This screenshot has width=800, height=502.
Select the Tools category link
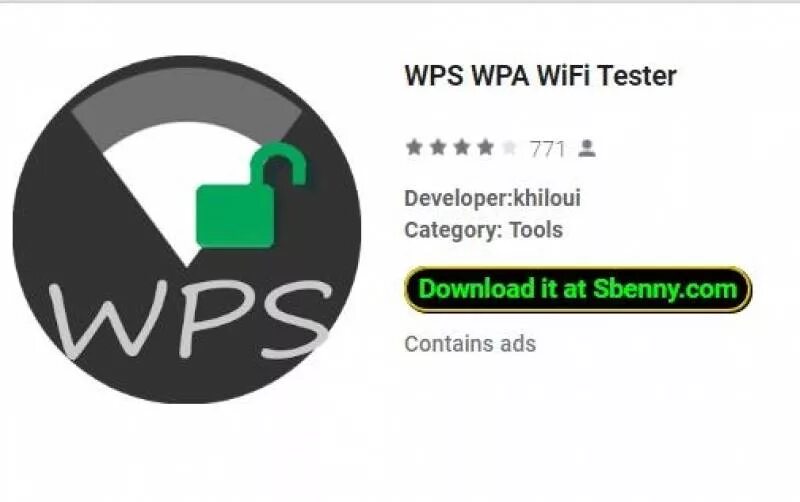coord(536,230)
